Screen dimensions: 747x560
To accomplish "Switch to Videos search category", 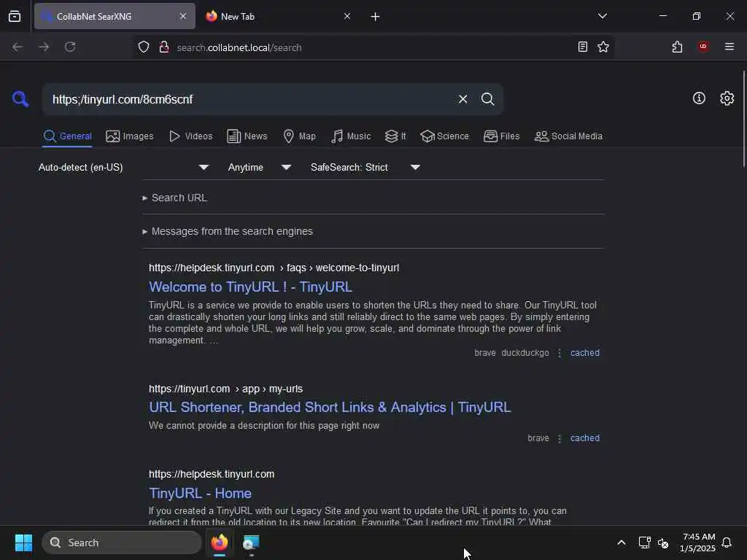I will [x=190, y=136].
